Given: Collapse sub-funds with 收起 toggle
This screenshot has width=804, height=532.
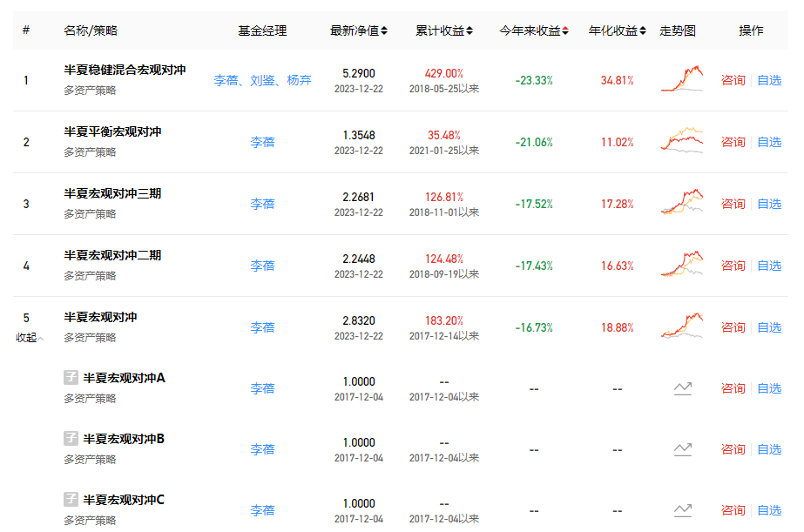Looking at the screenshot, I should pos(30,338).
